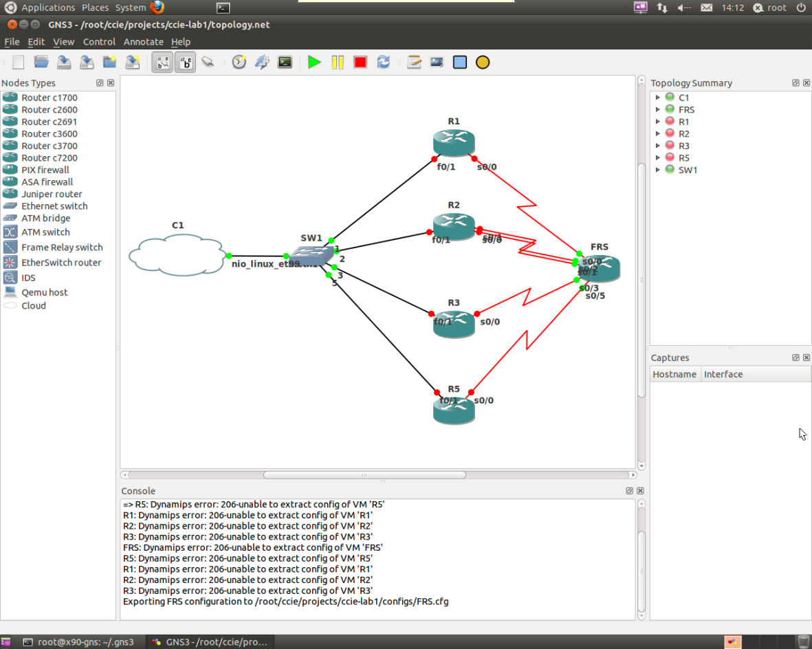
Task: Expand R2 in Topology Summary
Action: (658, 133)
